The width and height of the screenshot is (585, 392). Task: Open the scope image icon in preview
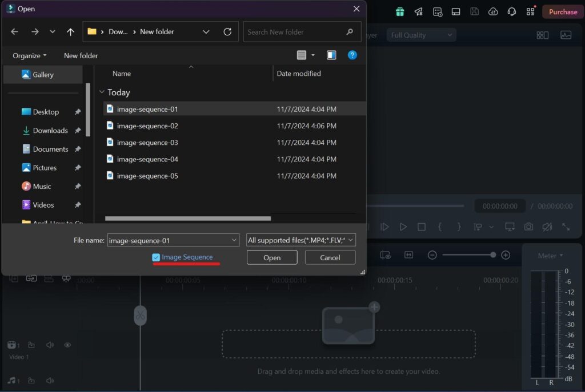(x=566, y=35)
